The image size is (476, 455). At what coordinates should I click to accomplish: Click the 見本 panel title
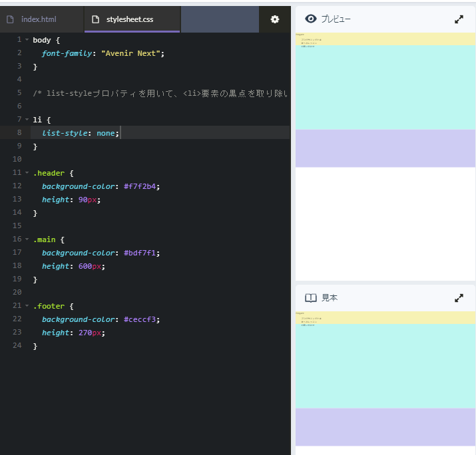coord(330,298)
